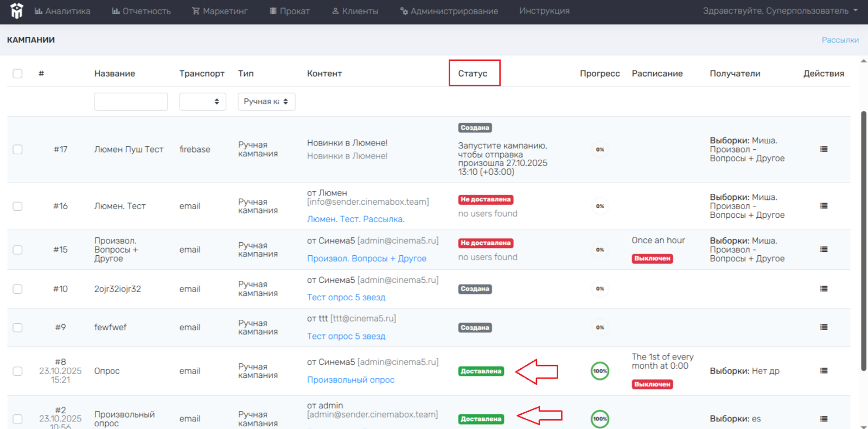This screenshot has height=429, width=868.
Task: Toggle the select-all checkbox in table header
Action: [x=17, y=73]
